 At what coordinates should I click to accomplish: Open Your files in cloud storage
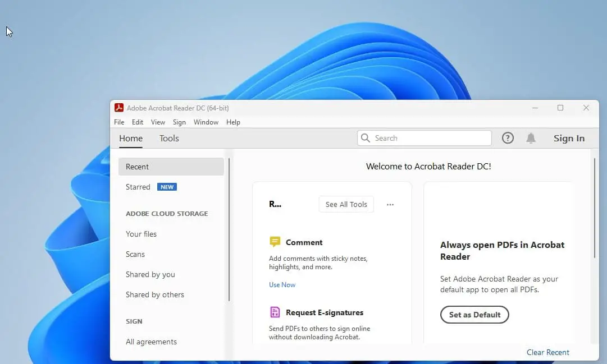point(142,234)
